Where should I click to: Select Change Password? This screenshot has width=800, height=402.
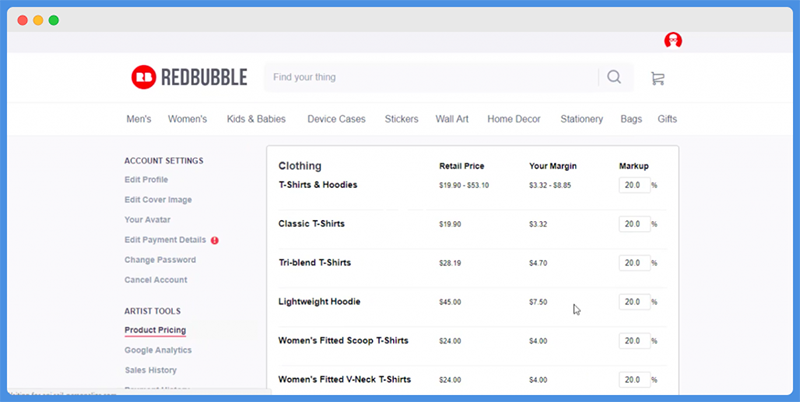click(x=160, y=260)
